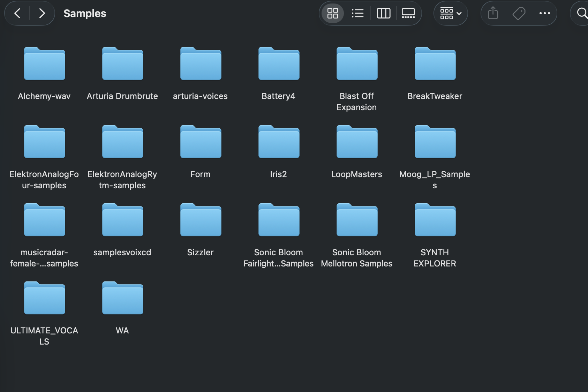Click the 'Battery4' folder name
The image size is (588, 392).
278,96
